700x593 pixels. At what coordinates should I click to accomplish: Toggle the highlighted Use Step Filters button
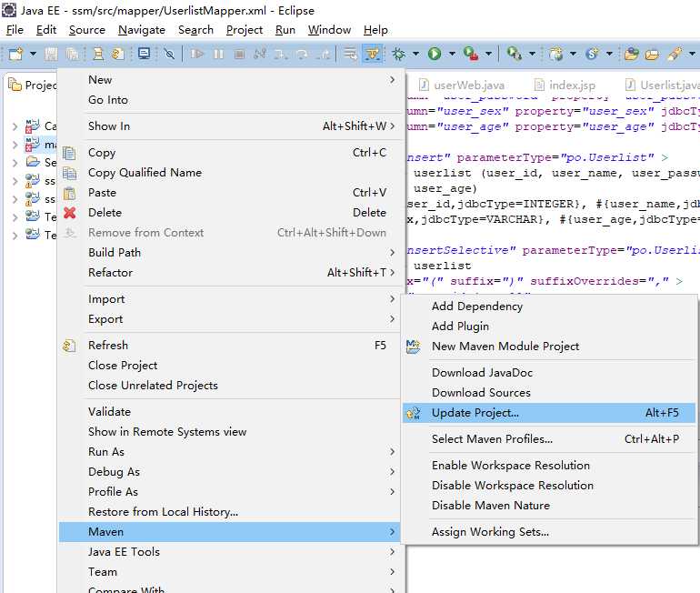373,54
